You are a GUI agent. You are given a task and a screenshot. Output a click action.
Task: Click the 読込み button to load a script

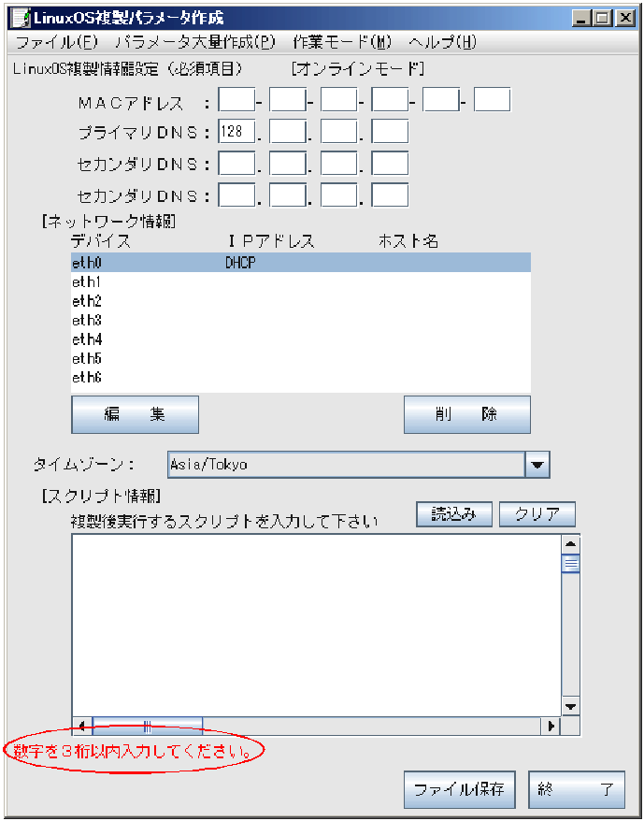tap(454, 514)
